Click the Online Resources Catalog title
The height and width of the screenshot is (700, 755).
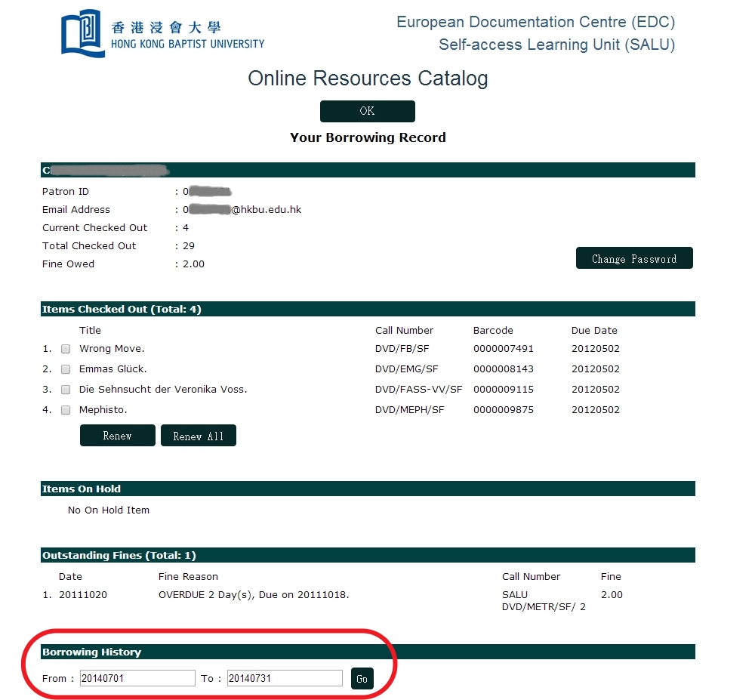tap(368, 79)
